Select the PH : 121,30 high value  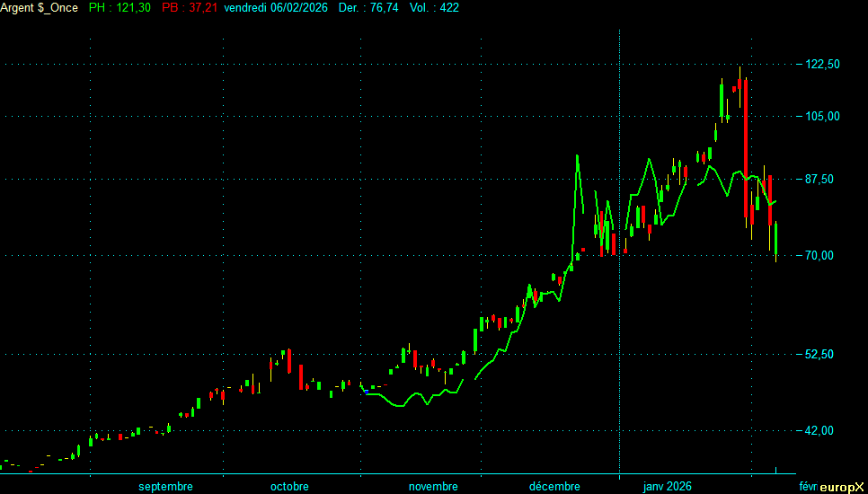120,7
